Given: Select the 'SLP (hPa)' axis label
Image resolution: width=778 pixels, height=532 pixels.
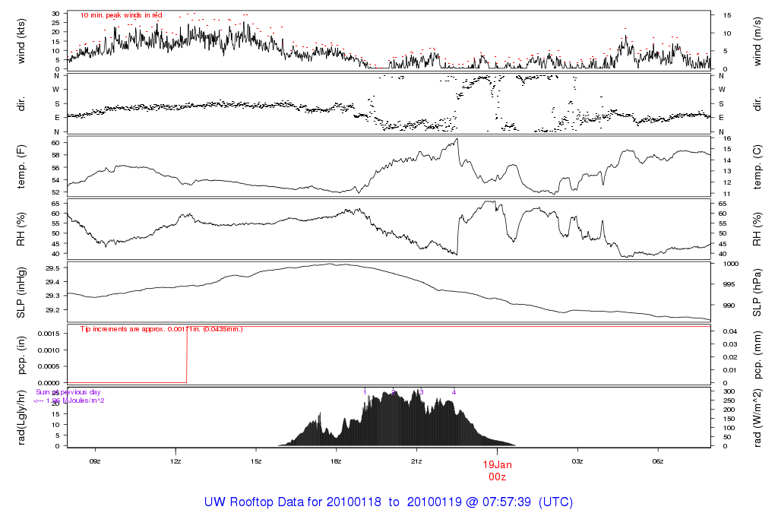Looking at the screenshot, I should pos(757,293).
